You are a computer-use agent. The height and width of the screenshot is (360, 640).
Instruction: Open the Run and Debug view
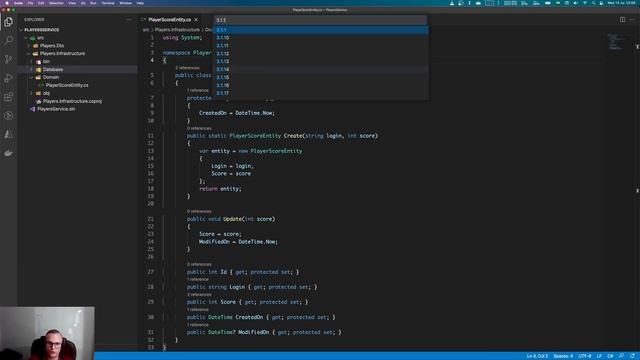pos(9,78)
